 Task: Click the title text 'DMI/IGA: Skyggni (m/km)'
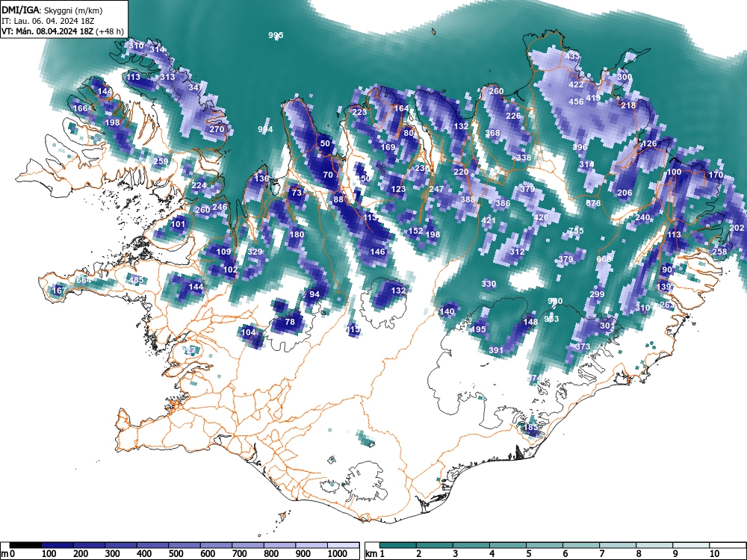(x=52, y=10)
